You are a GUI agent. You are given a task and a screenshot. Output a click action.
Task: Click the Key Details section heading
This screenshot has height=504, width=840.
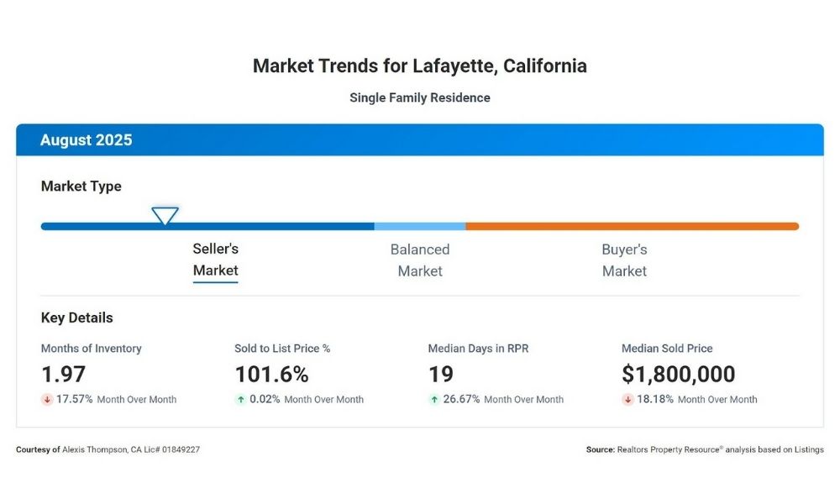77,318
